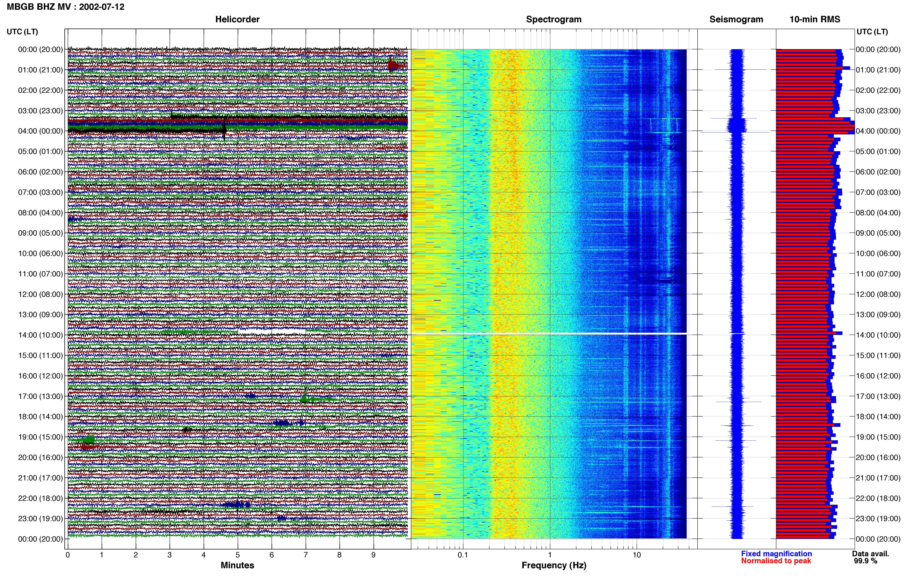Click the dark red event burst near 01:00
Image resolution: width=924 pixels, height=578 pixels.
[x=394, y=65]
